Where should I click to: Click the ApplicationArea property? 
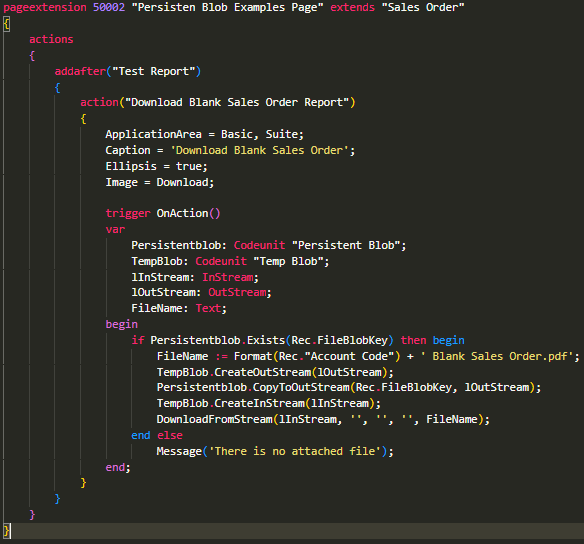pyautogui.click(x=153, y=134)
